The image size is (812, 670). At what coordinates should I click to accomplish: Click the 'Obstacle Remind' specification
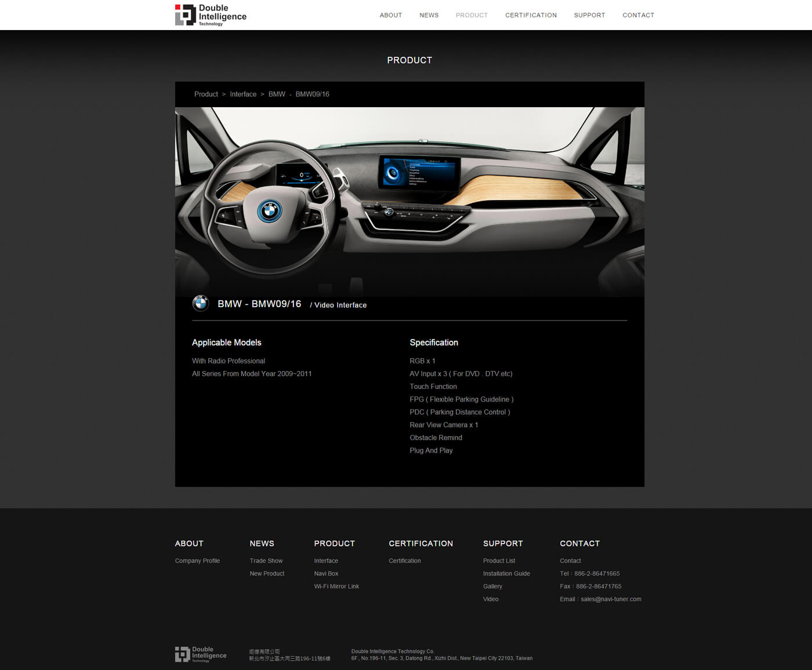(x=436, y=438)
